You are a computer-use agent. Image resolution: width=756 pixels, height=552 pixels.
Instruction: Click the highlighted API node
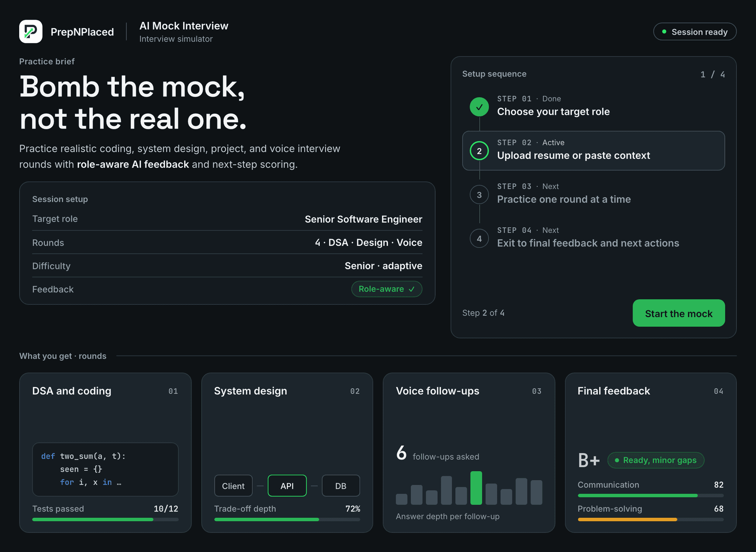pos(287,486)
